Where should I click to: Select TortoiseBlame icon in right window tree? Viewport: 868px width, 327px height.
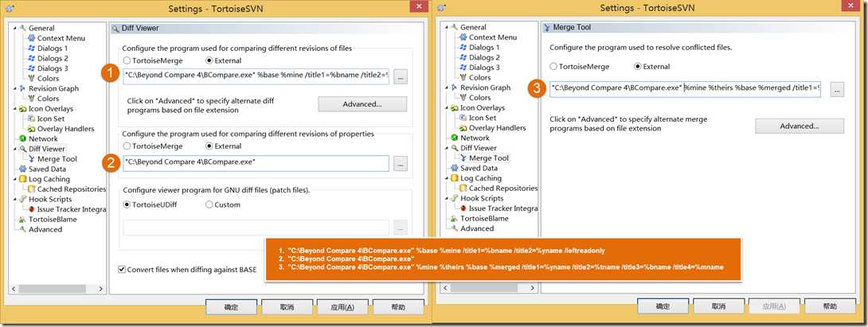coord(455,218)
